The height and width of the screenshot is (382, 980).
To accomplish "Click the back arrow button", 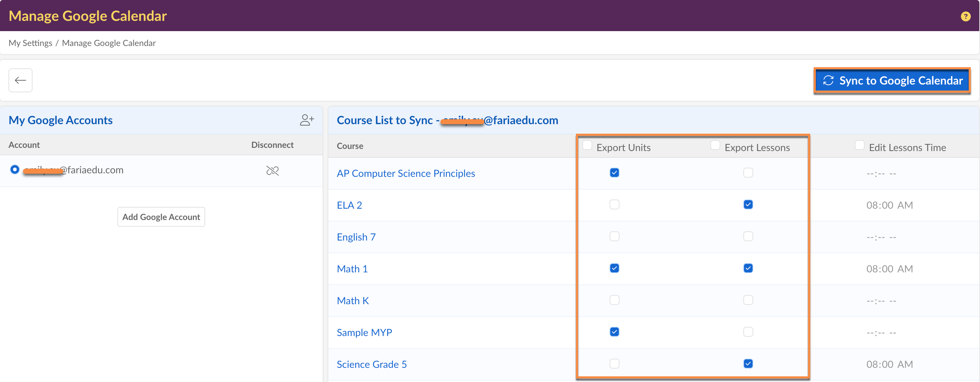I will click(21, 80).
